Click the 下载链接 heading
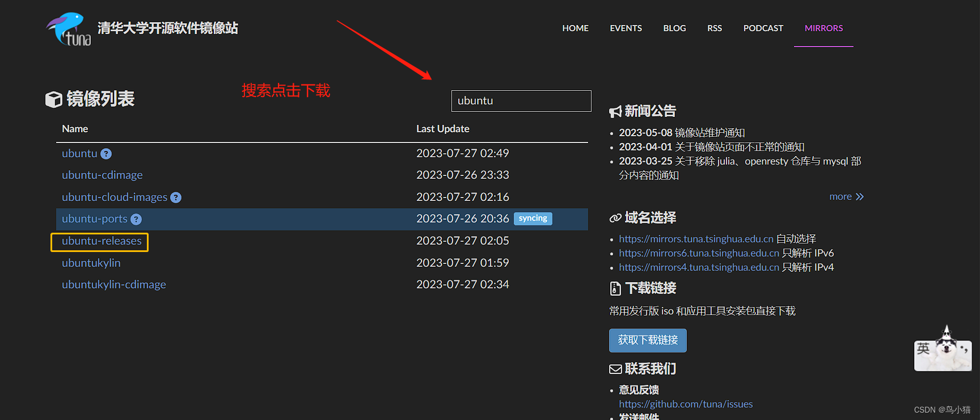 (x=650, y=288)
